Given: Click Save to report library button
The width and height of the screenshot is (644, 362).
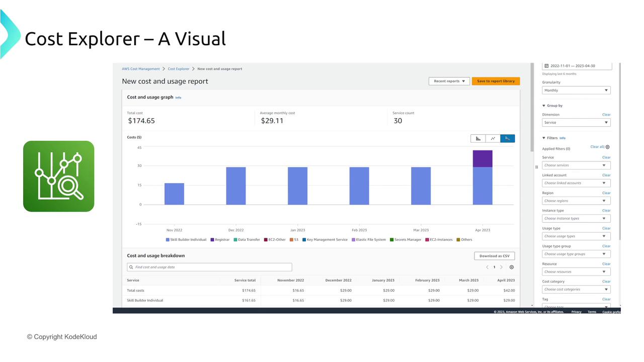Looking at the screenshot, I should click(x=496, y=81).
